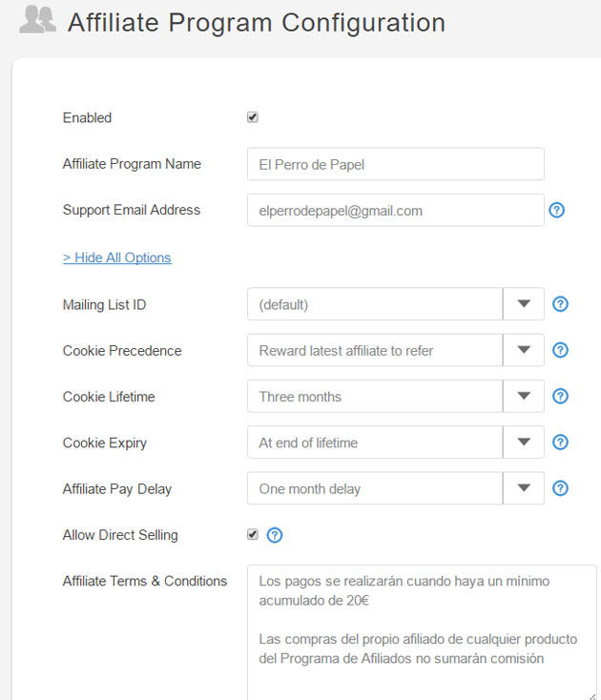
Task: Click inside Affiliate Terms & Conditions textarea
Action: coord(422,629)
